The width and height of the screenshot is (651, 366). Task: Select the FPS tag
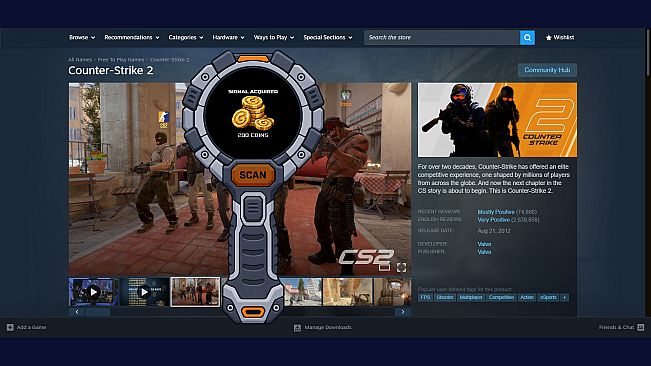(x=425, y=298)
